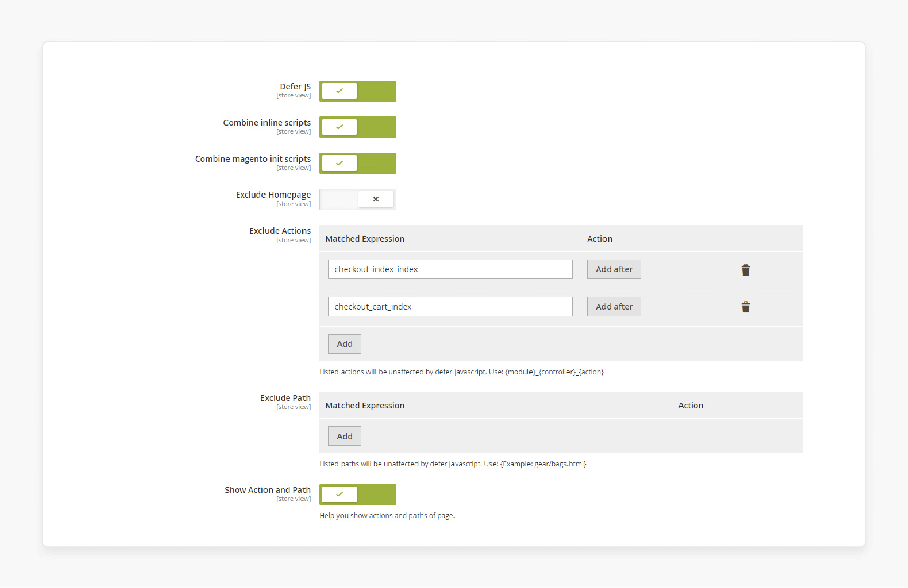The width and height of the screenshot is (908, 588).
Task: Click Add after beside checkout_index_index
Action: click(x=614, y=269)
